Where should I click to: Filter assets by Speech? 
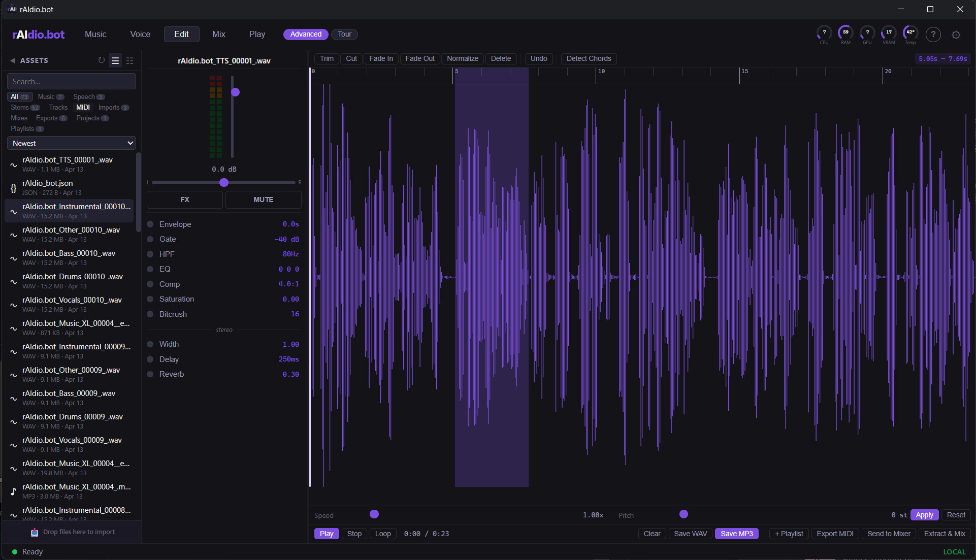click(89, 97)
